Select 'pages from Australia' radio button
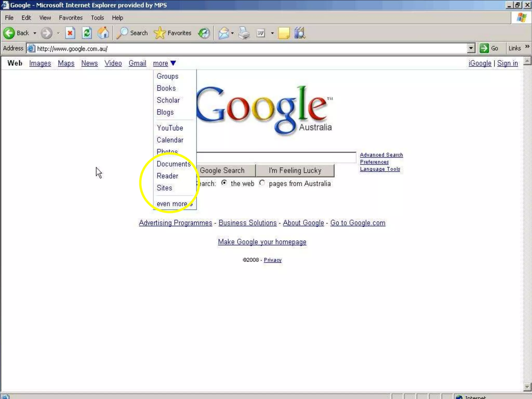 (x=262, y=183)
